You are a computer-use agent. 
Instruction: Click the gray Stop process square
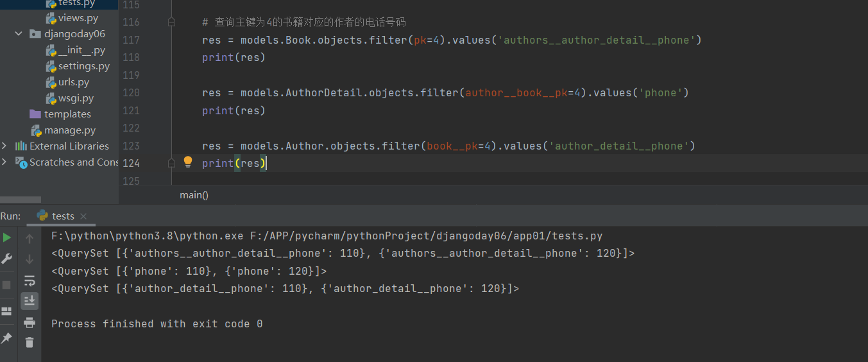tap(7, 284)
